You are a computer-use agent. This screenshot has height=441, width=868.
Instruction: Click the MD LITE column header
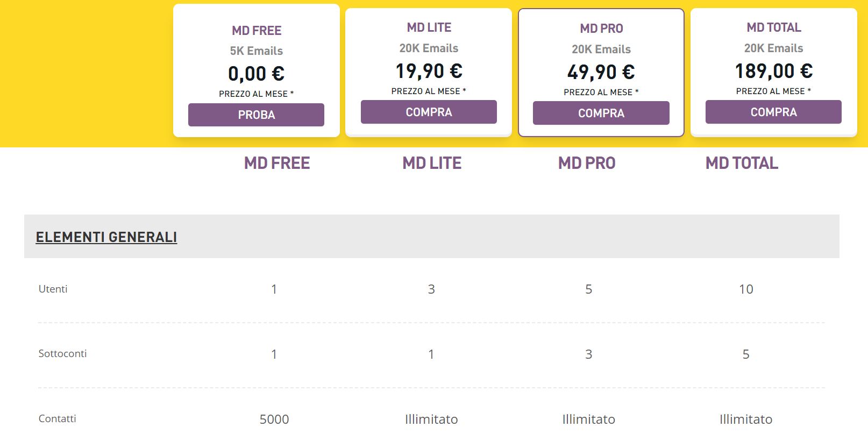point(432,163)
